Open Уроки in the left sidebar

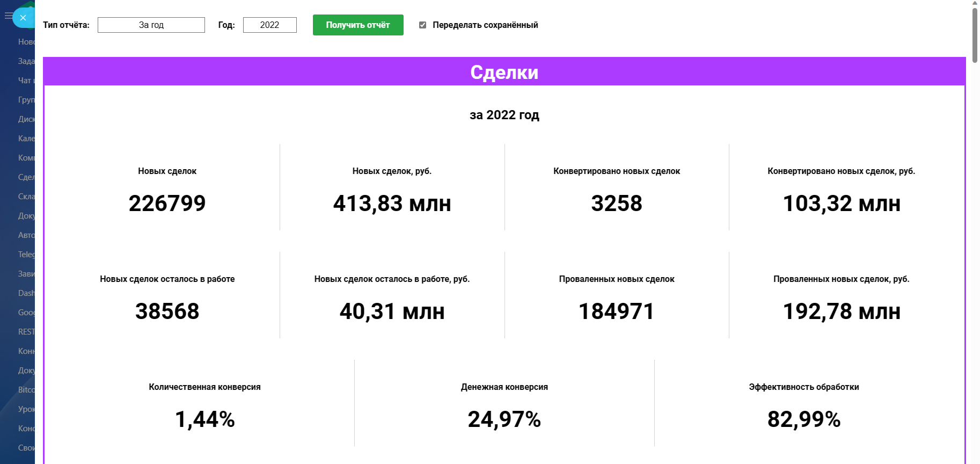point(26,409)
